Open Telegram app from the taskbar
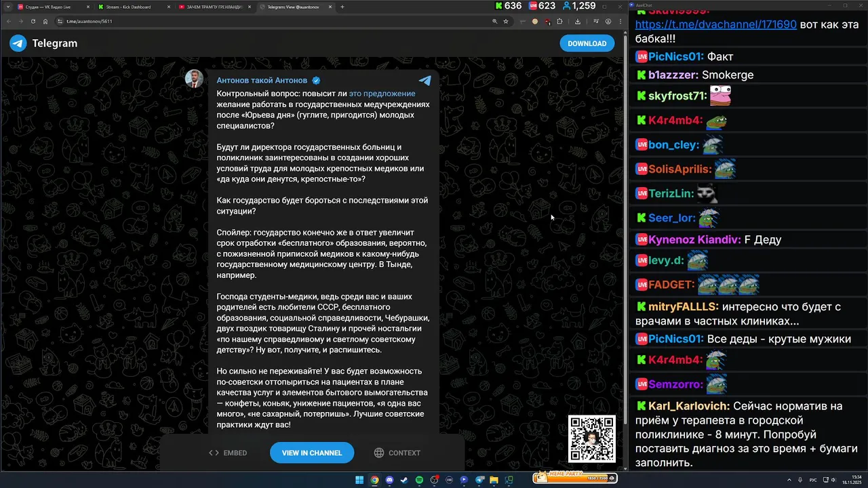This screenshot has width=868, height=488. (x=479, y=480)
